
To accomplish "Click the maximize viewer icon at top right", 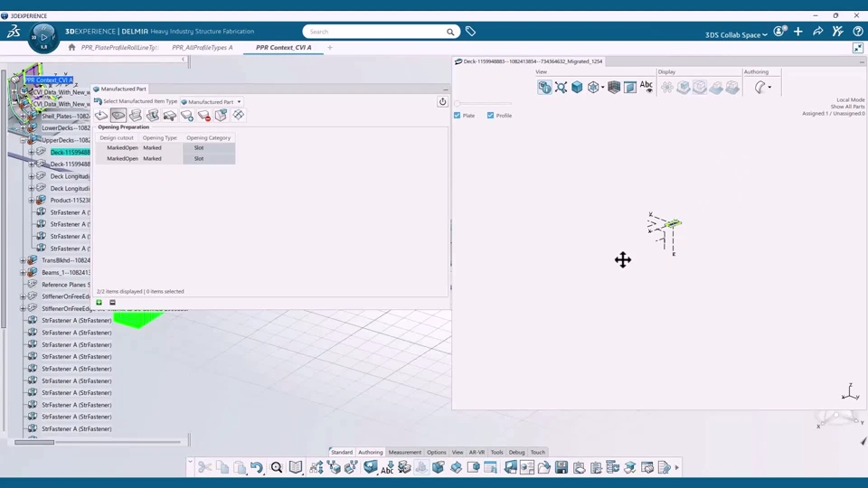I will click(858, 48).
